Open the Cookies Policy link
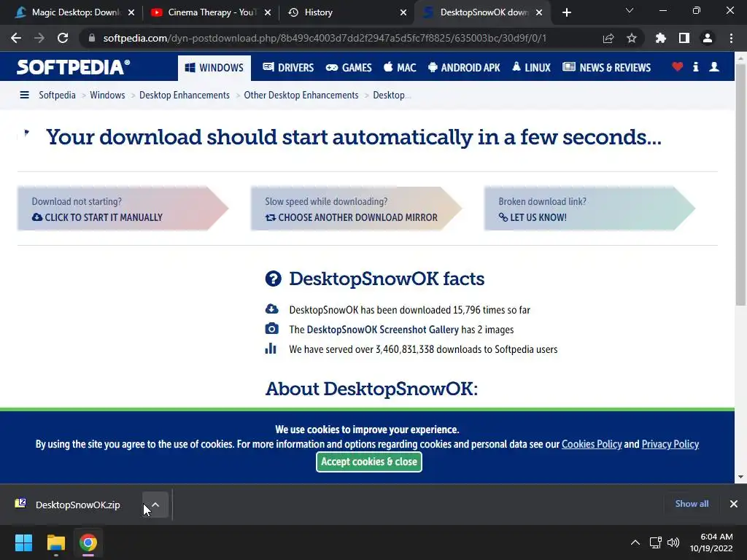 point(592,444)
